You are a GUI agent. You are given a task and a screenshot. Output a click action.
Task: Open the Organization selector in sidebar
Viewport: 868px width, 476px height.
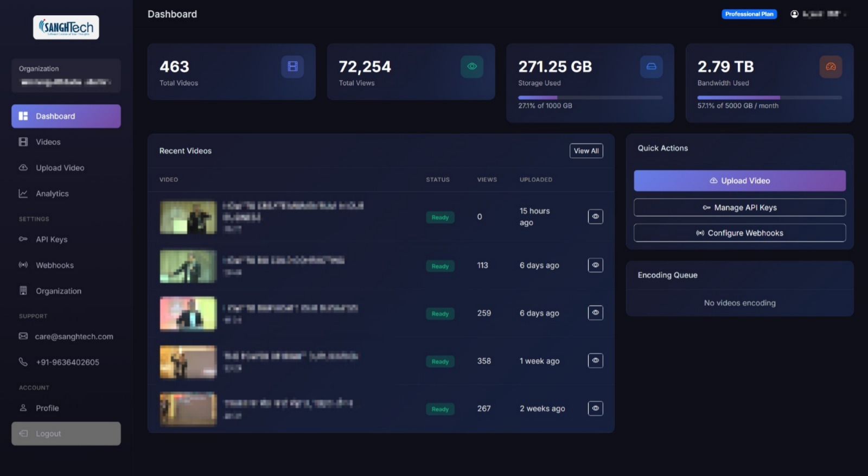[x=66, y=76]
